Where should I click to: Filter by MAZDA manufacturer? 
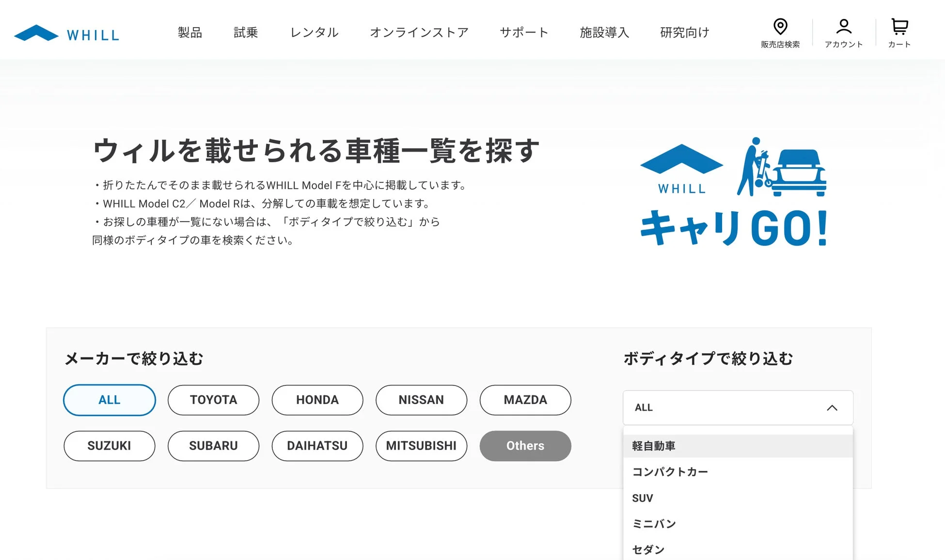click(x=525, y=400)
